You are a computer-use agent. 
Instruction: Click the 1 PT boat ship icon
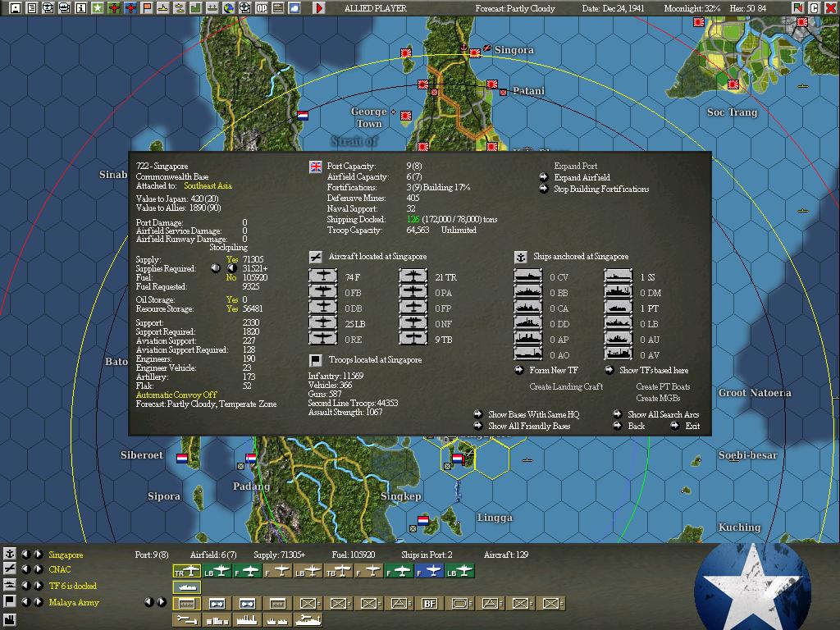[619, 308]
